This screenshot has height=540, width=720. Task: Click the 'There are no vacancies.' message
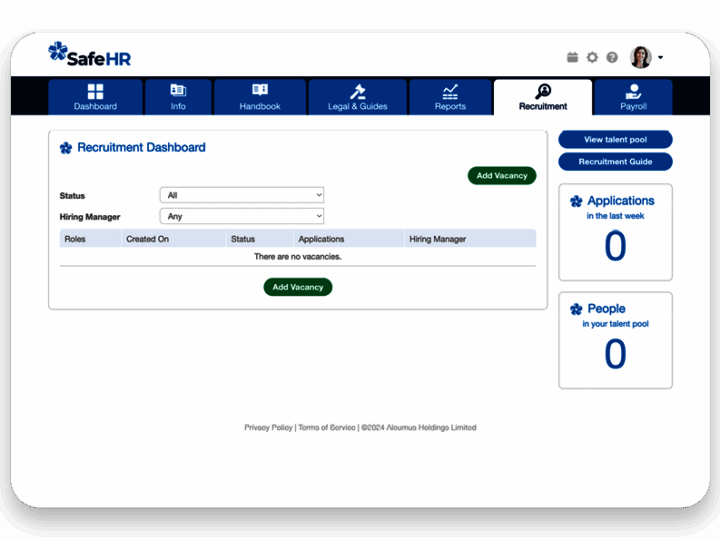298,257
